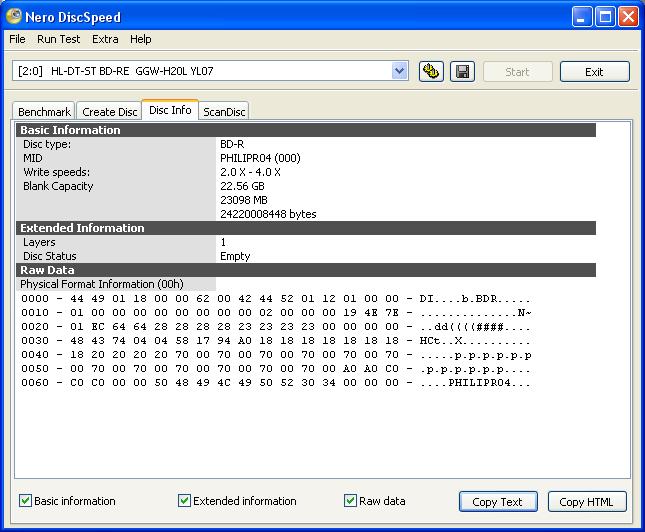Click the 23098 MB capacity value
The image size is (645, 532).
(244, 200)
